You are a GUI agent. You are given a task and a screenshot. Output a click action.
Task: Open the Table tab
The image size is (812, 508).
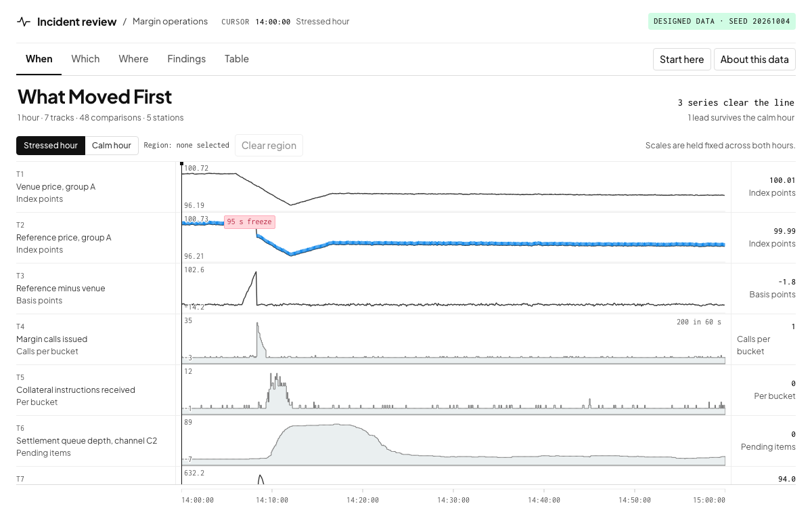tap(237, 59)
